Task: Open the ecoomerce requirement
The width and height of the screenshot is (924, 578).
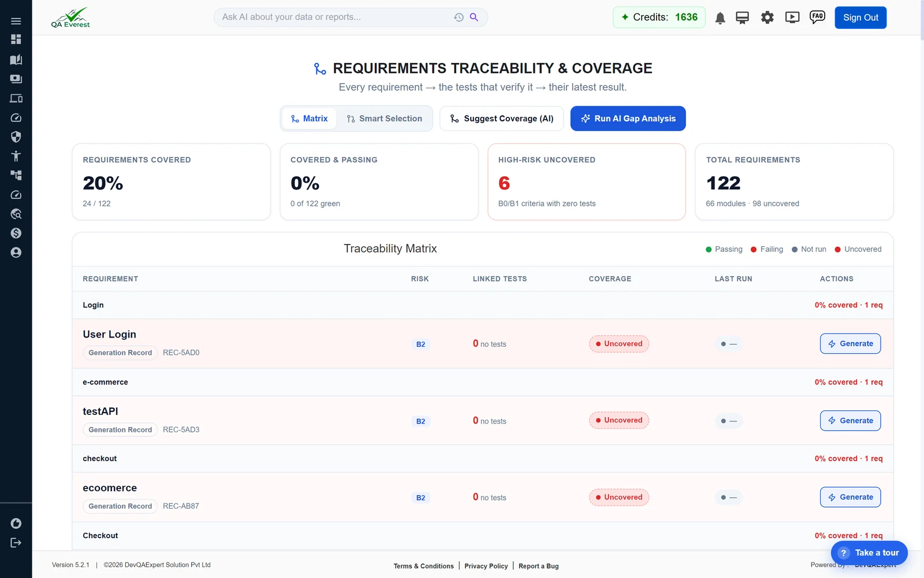Action: coord(110,488)
